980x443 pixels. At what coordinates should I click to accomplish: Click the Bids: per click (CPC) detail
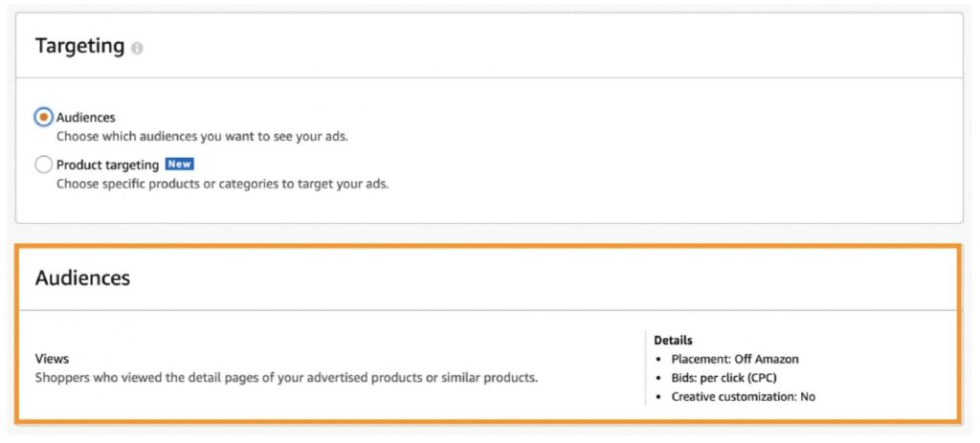724,378
